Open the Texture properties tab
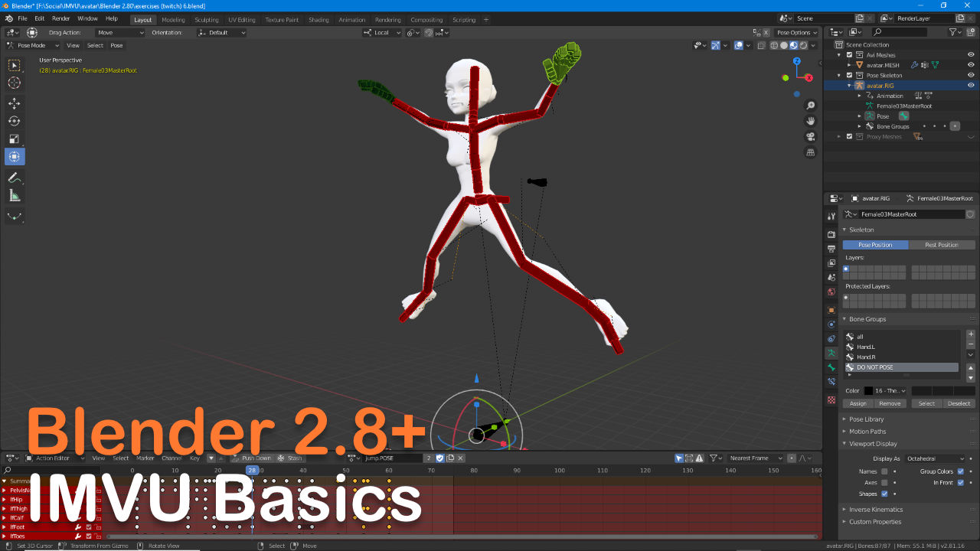This screenshot has height=551, width=980. point(831,399)
